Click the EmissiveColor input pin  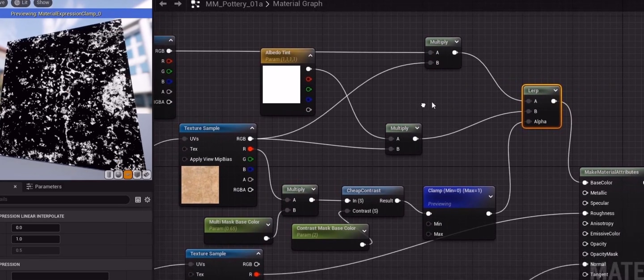tap(585, 234)
